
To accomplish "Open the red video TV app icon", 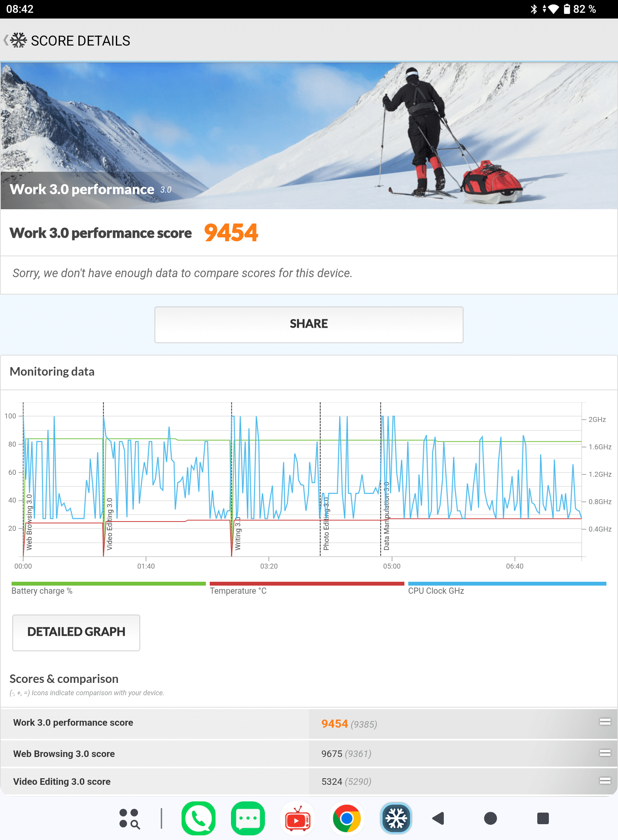I will tap(297, 818).
